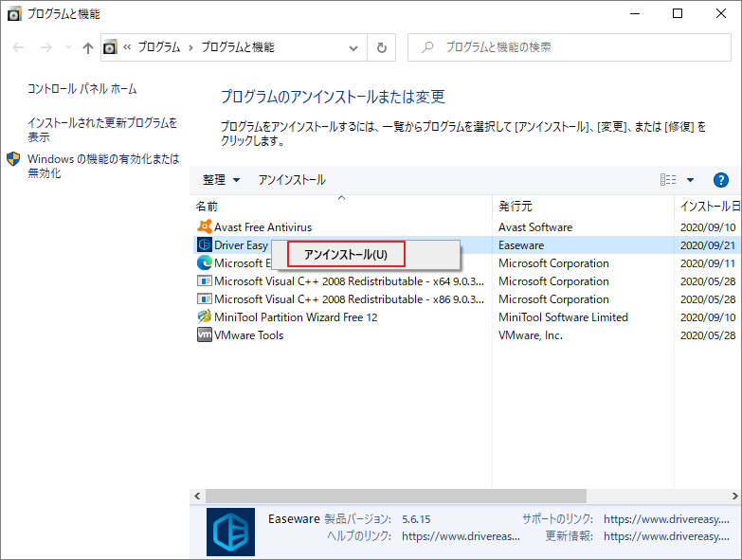Sort by the 発行元 column header

click(x=583, y=207)
